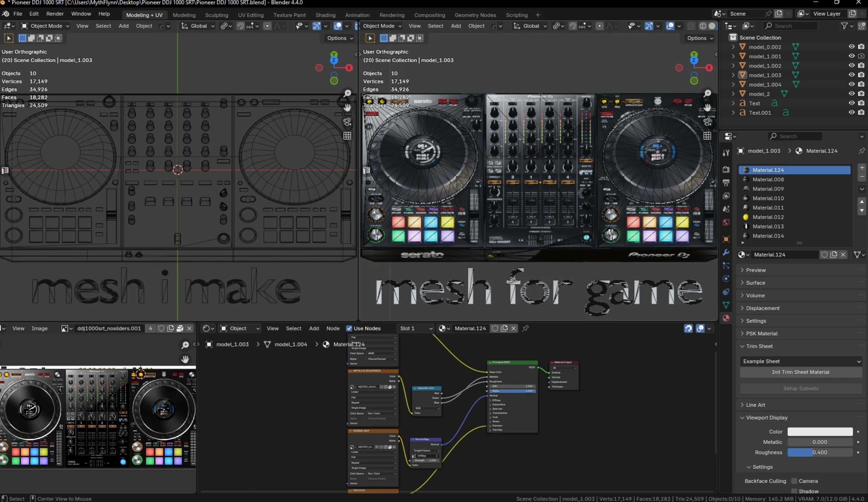Enable Backface Culling for Camera
The width and height of the screenshot is (868, 502).
(794, 481)
